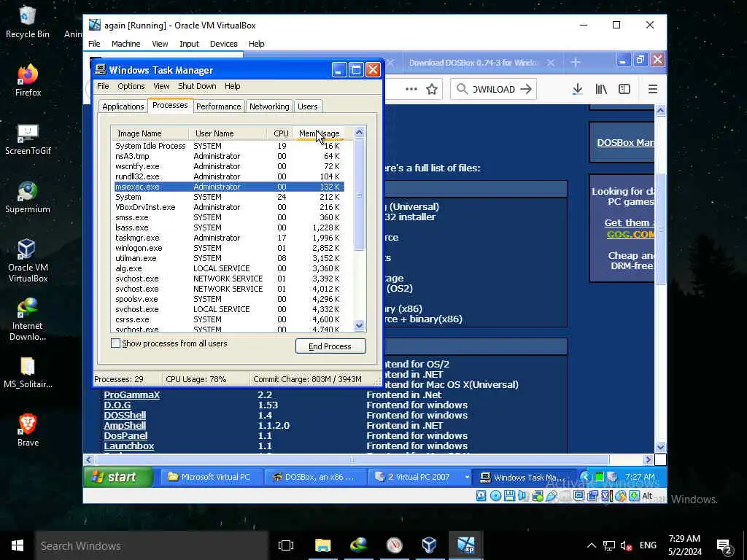Screen dimensions: 747x560
Task: Click process list scroll down arrow
Action: [x=359, y=326]
